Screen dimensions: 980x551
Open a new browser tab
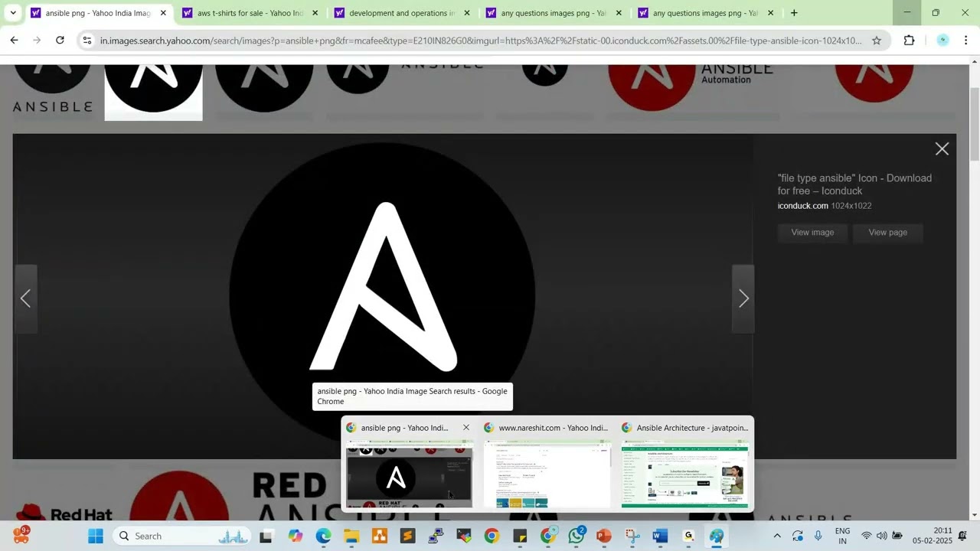point(794,13)
